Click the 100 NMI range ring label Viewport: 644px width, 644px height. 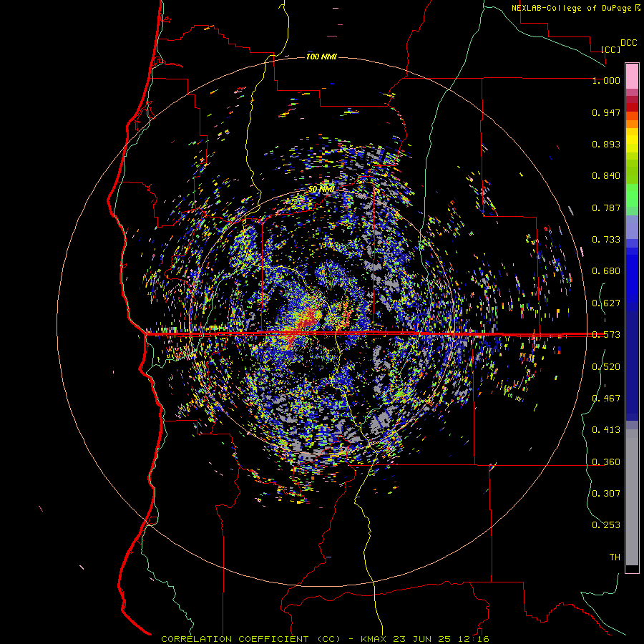point(321,57)
